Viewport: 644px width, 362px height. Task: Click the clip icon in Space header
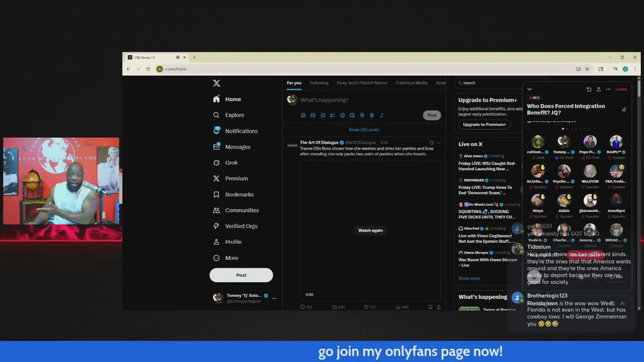pyautogui.click(x=589, y=89)
